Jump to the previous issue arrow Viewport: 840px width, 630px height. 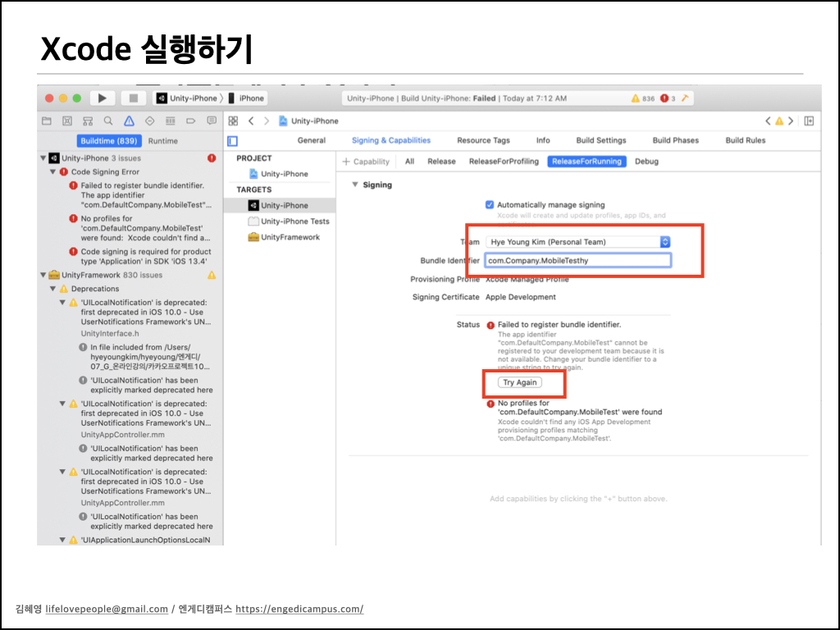click(768, 121)
